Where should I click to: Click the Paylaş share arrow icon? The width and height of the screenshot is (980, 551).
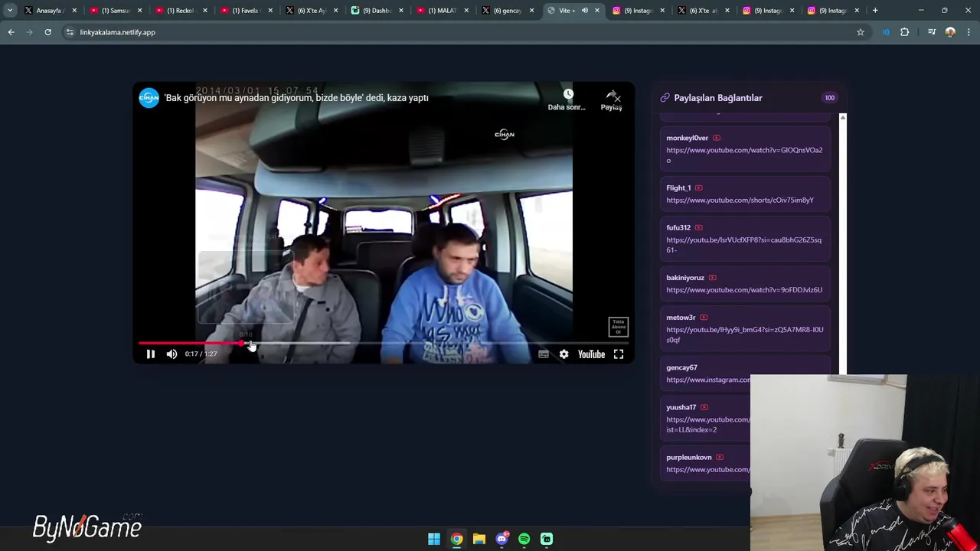[612, 95]
